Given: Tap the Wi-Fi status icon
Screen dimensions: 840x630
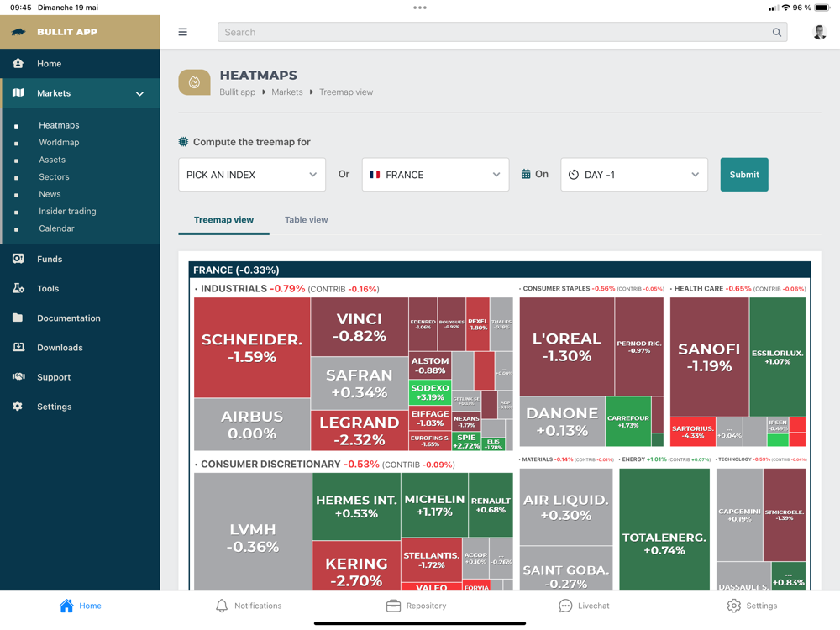Looking at the screenshot, I should (x=786, y=8).
